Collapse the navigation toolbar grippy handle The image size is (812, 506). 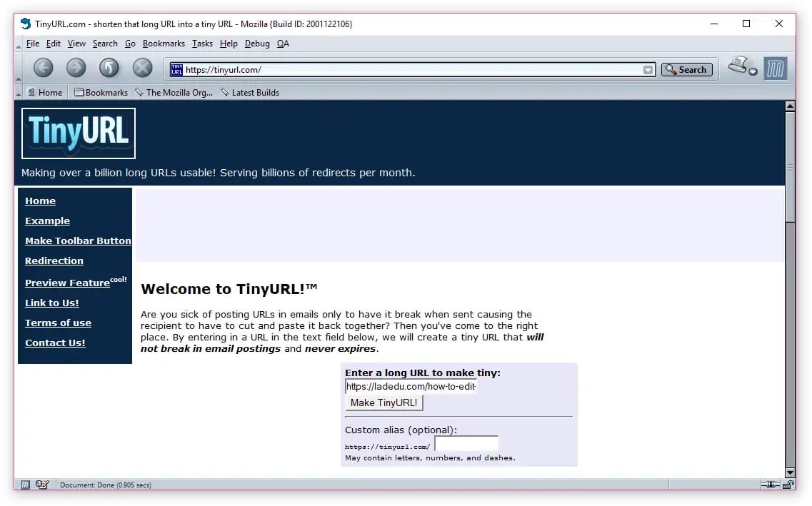pos(19,68)
